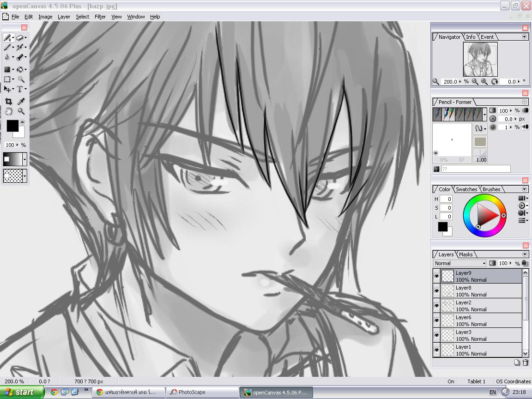The image size is (532, 399).
Task: Hide Layer3 with the eye toggle
Action: click(x=437, y=335)
